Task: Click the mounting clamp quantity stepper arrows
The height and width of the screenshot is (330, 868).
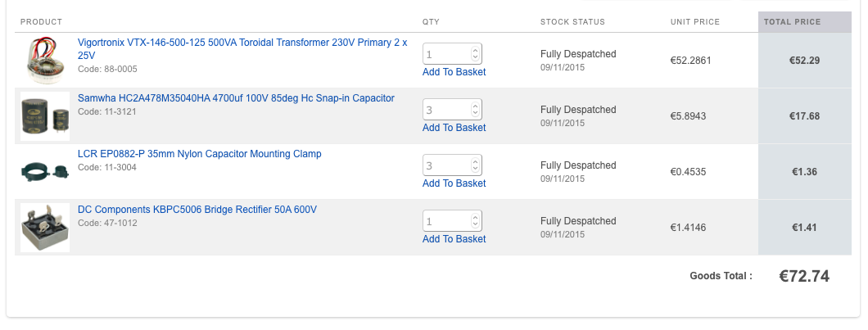Action: [475, 165]
